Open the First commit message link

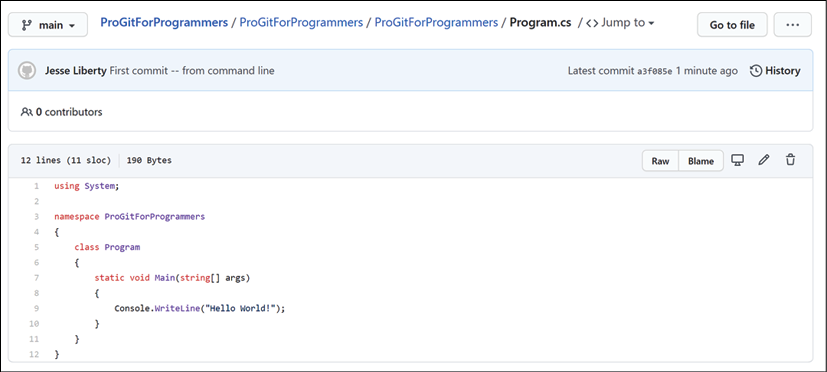pos(192,71)
